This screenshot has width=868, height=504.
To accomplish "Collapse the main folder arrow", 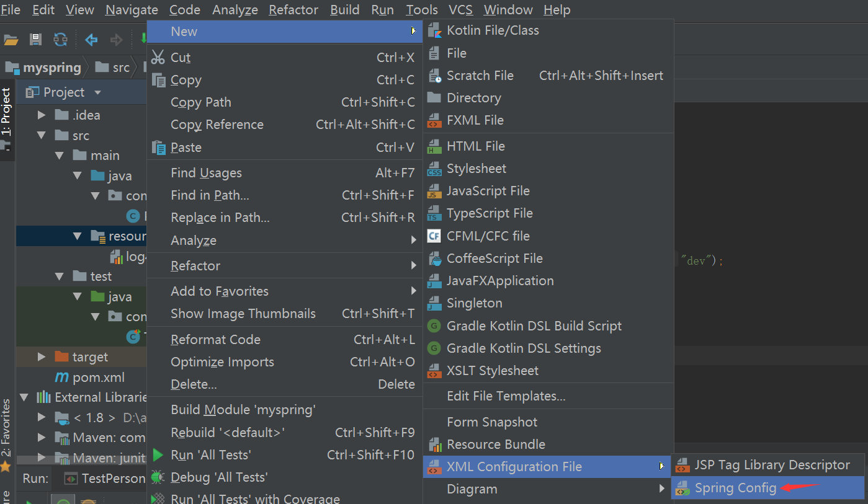I will [x=60, y=156].
